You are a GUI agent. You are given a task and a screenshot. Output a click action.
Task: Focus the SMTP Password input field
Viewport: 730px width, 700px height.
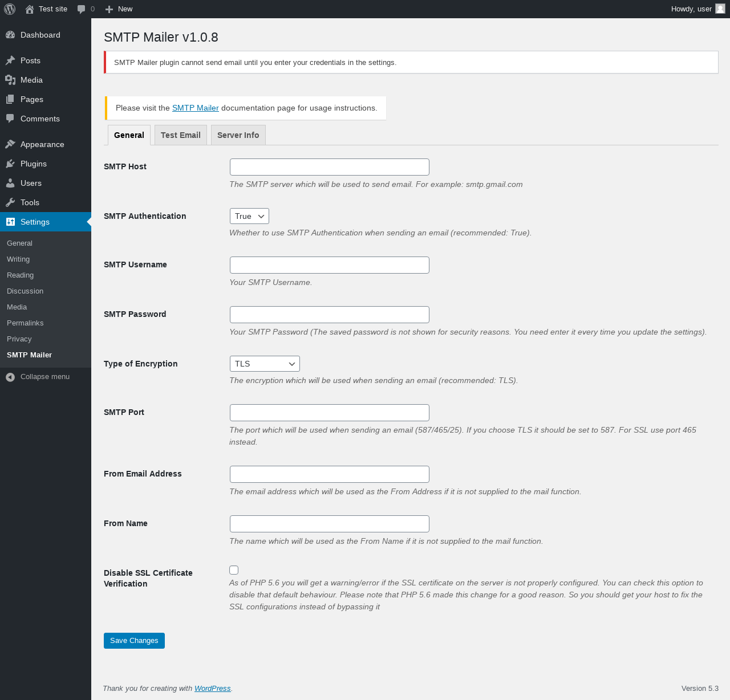pyautogui.click(x=330, y=315)
